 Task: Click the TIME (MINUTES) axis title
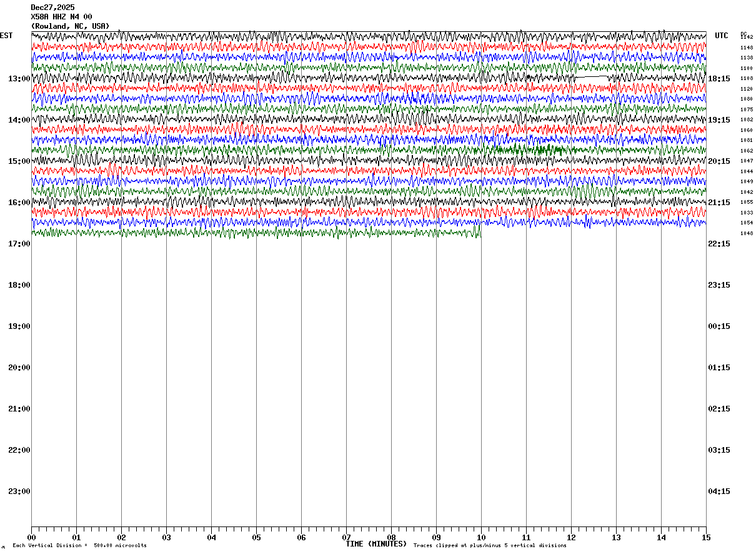tap(376, 544)
